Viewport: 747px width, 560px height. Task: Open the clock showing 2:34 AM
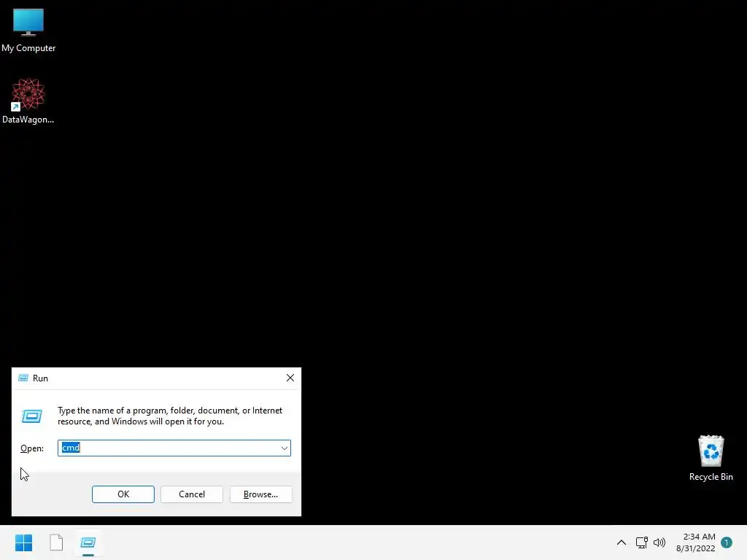click(695, 542)
